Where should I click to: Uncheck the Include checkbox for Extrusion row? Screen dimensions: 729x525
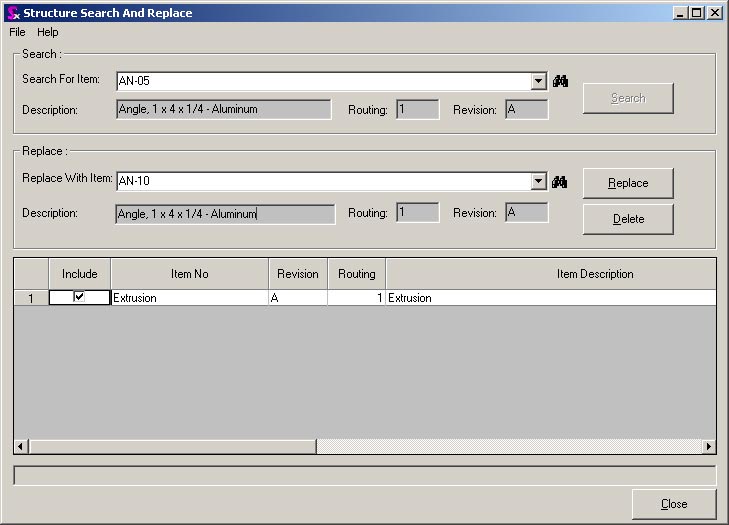click(79, 297)
